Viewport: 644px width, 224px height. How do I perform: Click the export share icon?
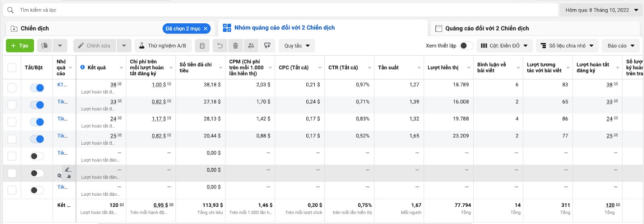(x=267, y=46)
